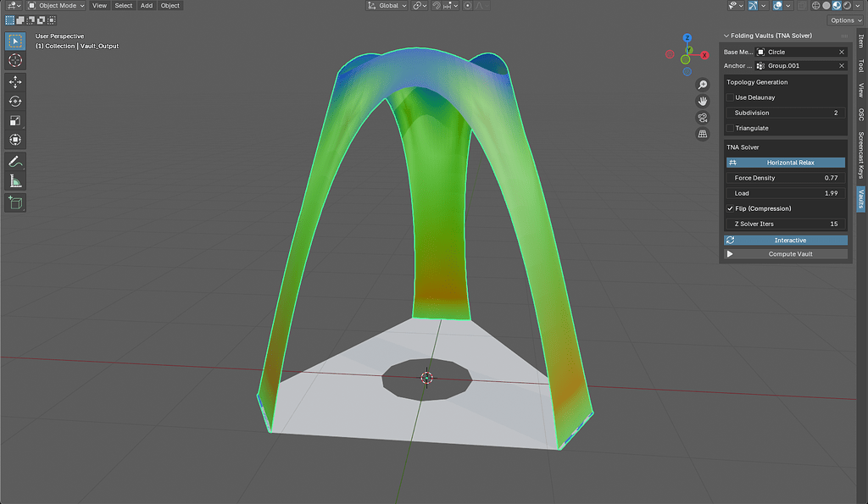Open the View menu
Screen dimensions: 868x504
click(x=100, y=6)
